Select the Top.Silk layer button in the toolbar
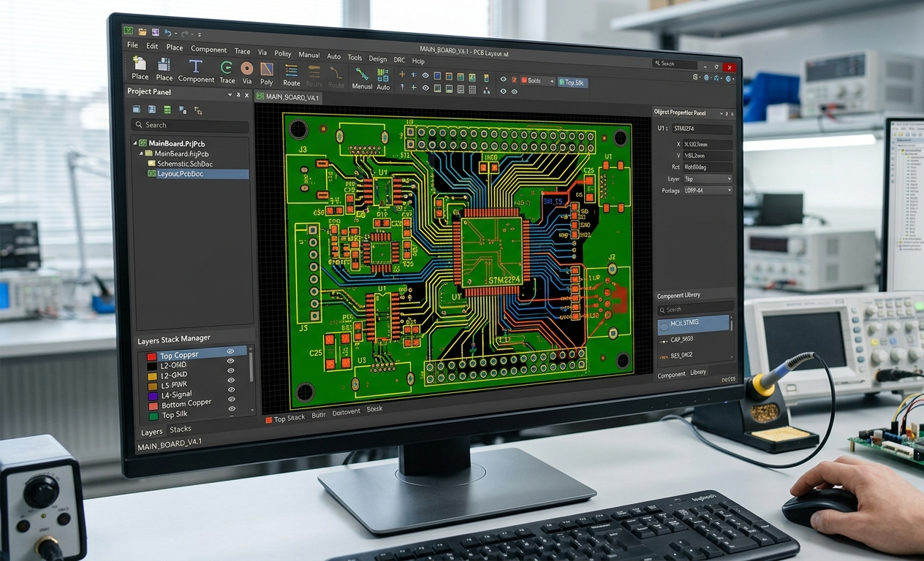 pyautogui.click(x=573, y=83)
